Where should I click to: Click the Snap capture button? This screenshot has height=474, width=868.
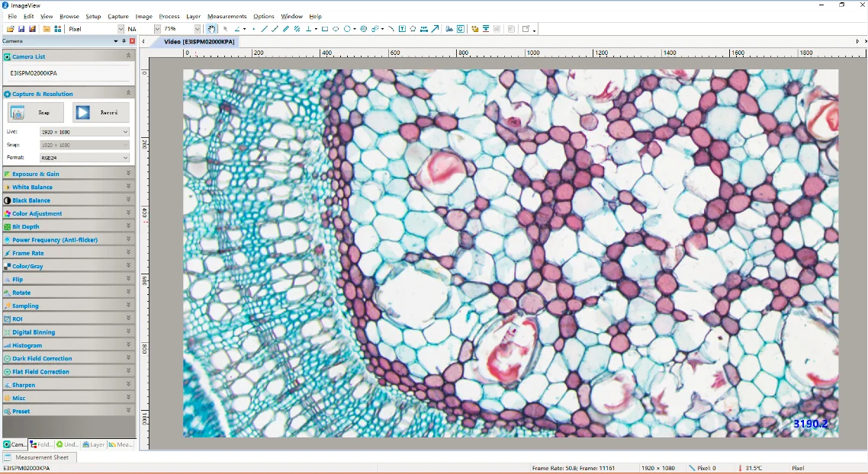pos(36,113)
